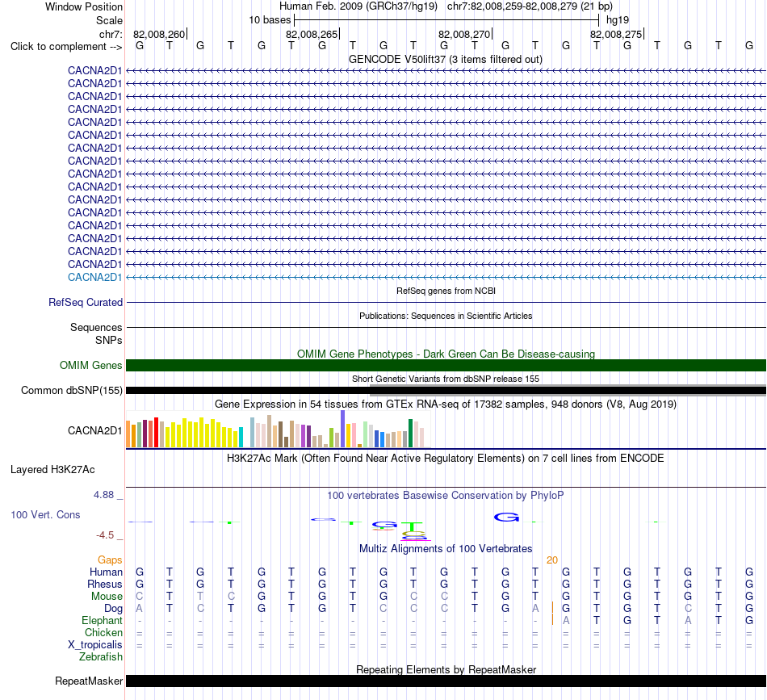Select the Human alignment row label

106,572
